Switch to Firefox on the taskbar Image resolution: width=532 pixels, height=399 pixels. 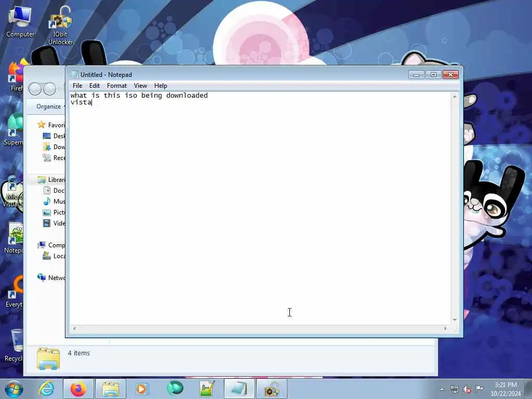(78, 389)
